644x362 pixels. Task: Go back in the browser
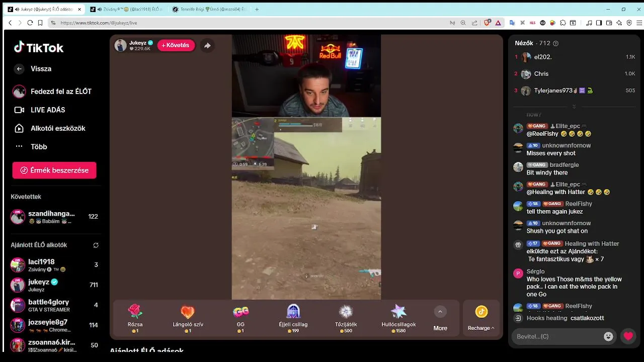pyautogui.click(x=10, y=23)
